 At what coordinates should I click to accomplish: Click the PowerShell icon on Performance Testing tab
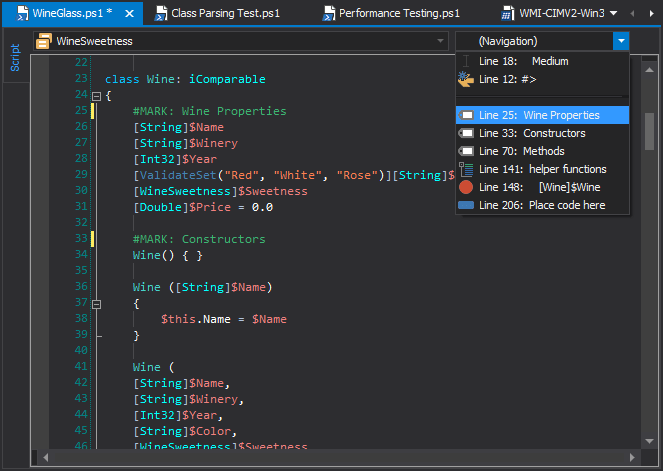click(329, 14)
